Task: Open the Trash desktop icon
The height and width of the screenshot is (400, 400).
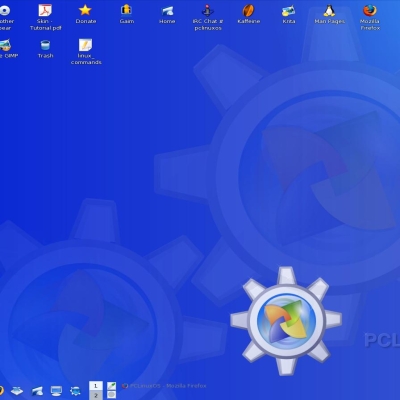Action: click(45, 45)
